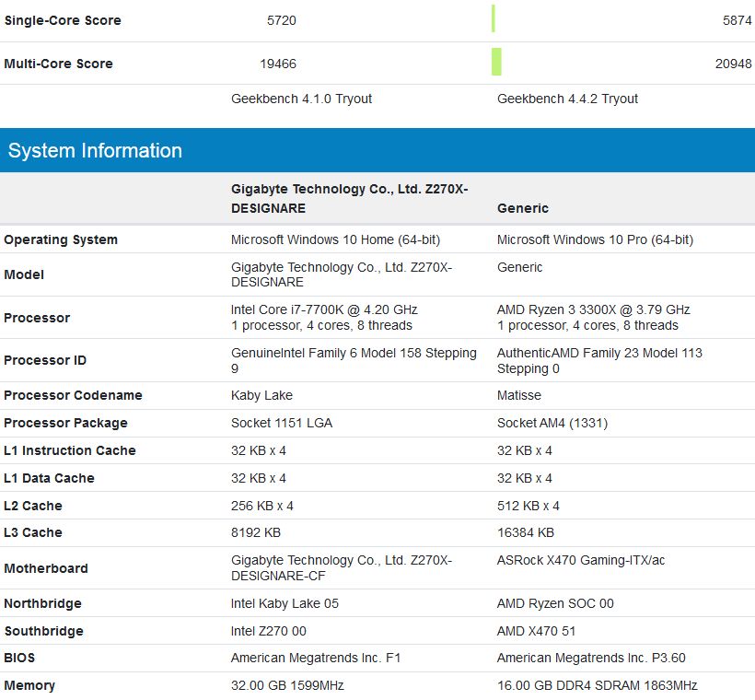755x700 pixels.
Task: Click the L2 Cache label
Action: [x=33, y=506]
